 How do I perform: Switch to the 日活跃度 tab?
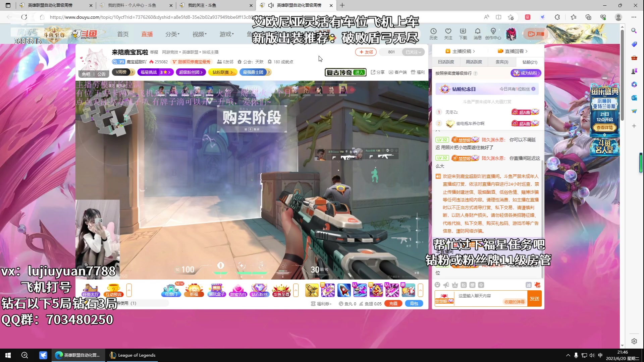(x=446, y=62)
